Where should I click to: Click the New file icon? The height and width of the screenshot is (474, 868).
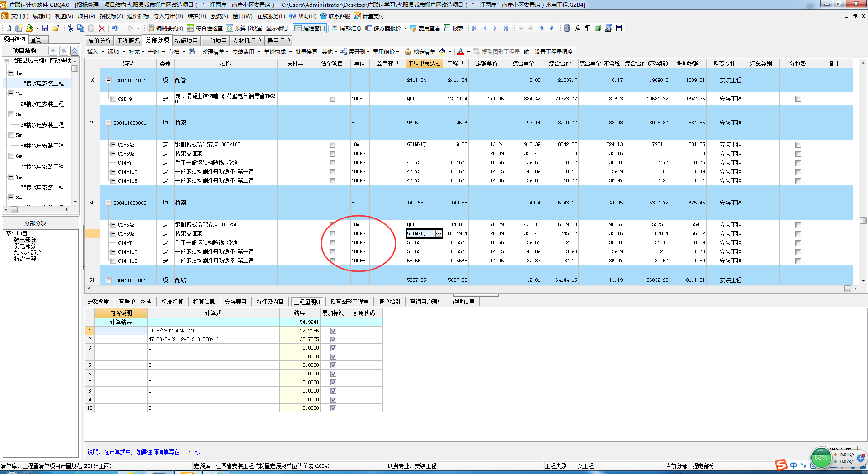(8, 28)
